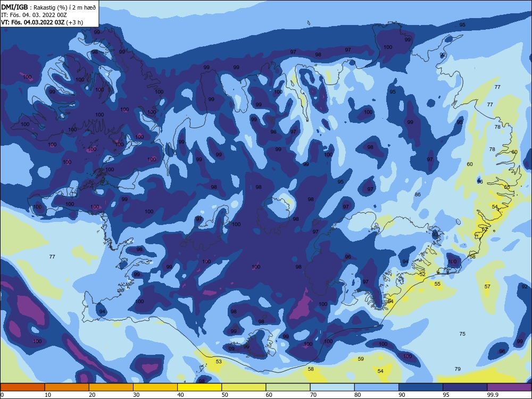
Task: Click the humidity value '53' on the map
Action: 219,361
